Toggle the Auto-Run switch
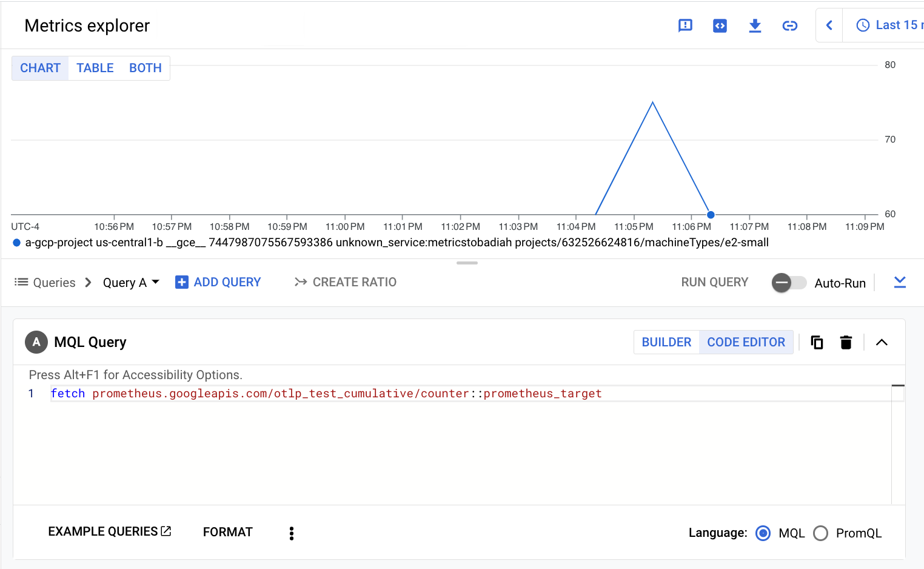This screenshot has width=924, height=569. (x=788, y=283)
